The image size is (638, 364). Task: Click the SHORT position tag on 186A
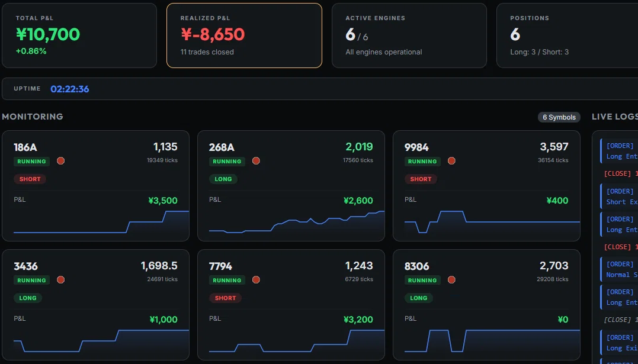[x=30, y=179]
